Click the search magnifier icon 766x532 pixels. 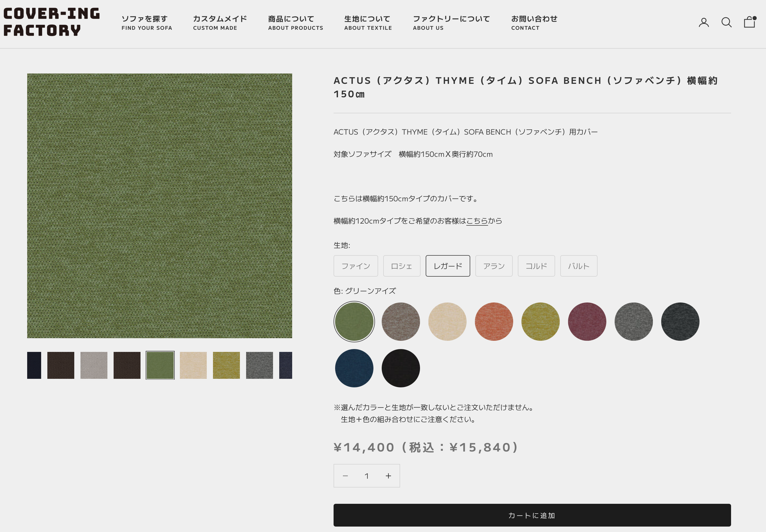pyautogui.click(x=726, y=22)
